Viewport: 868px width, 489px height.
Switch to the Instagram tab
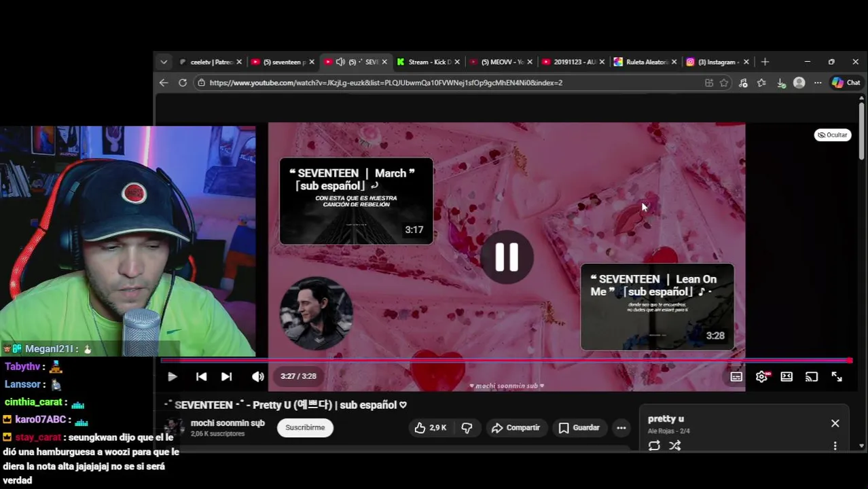click(x=718, y=62)
